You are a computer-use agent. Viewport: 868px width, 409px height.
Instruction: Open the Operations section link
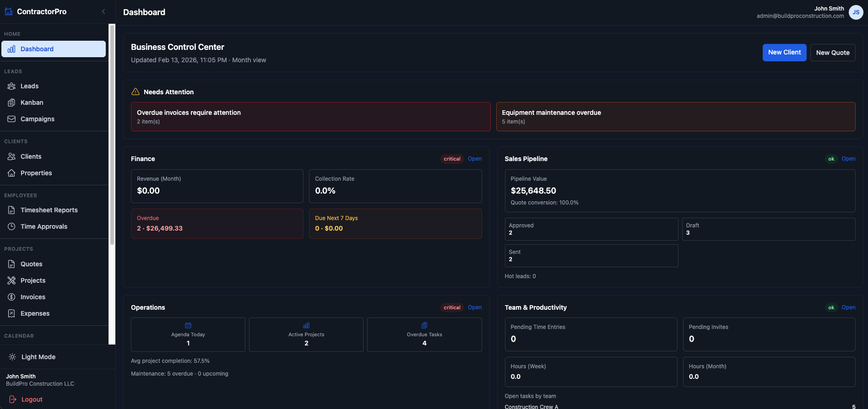[x=475, y=307]
